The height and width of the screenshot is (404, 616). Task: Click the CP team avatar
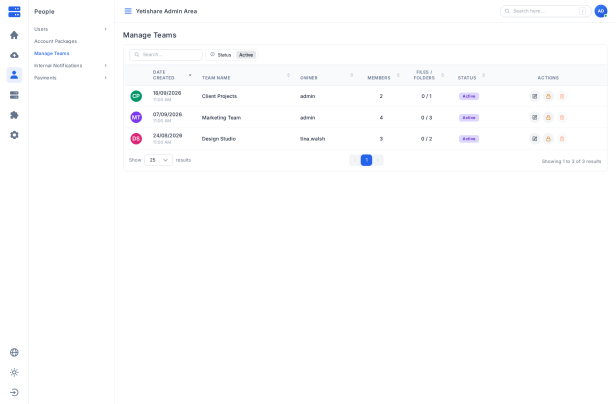click(136, 96)
